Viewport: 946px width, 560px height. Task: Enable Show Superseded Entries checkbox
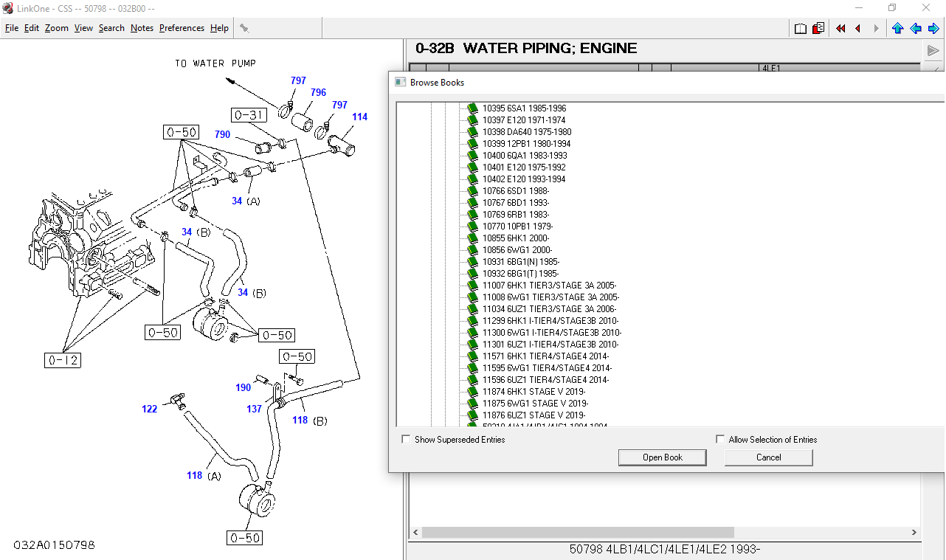(x=406, y=439)
